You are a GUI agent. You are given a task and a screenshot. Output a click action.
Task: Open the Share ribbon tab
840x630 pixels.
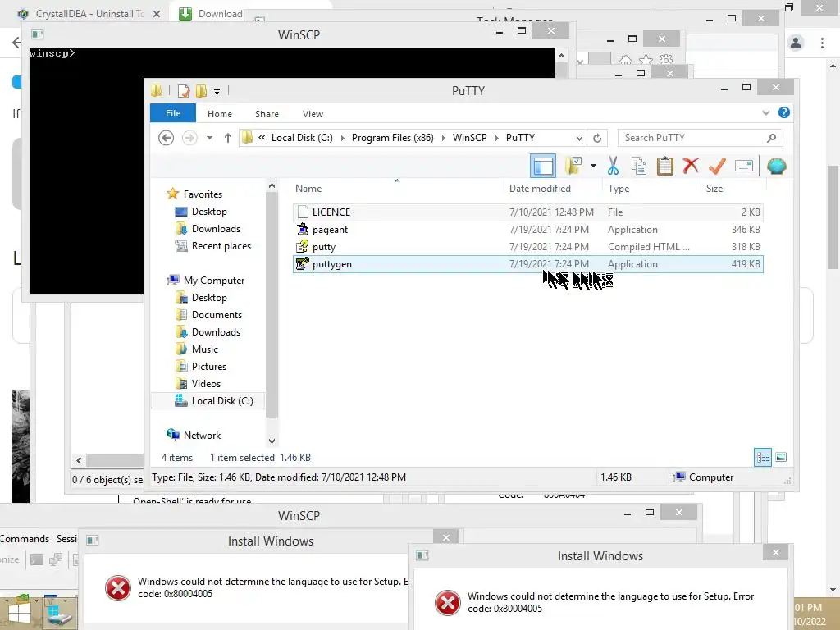tap(267, 113)
